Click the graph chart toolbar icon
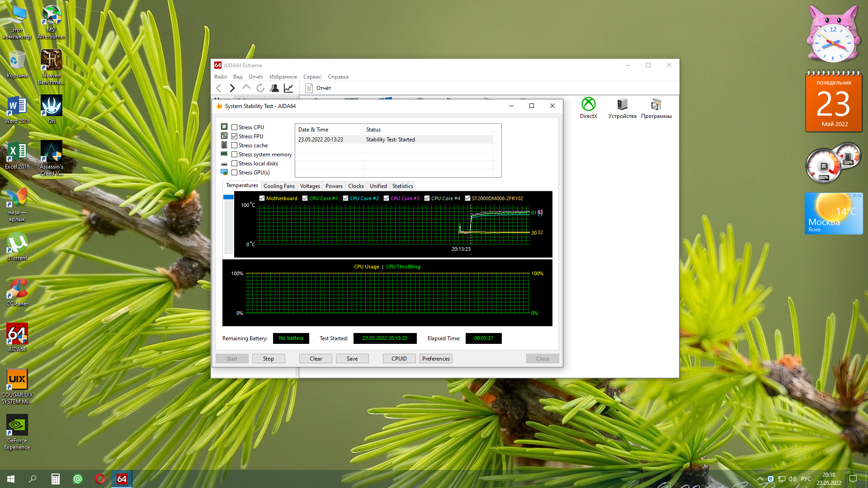The width and height of the screenshot is (868, 488). click(288, 88)
